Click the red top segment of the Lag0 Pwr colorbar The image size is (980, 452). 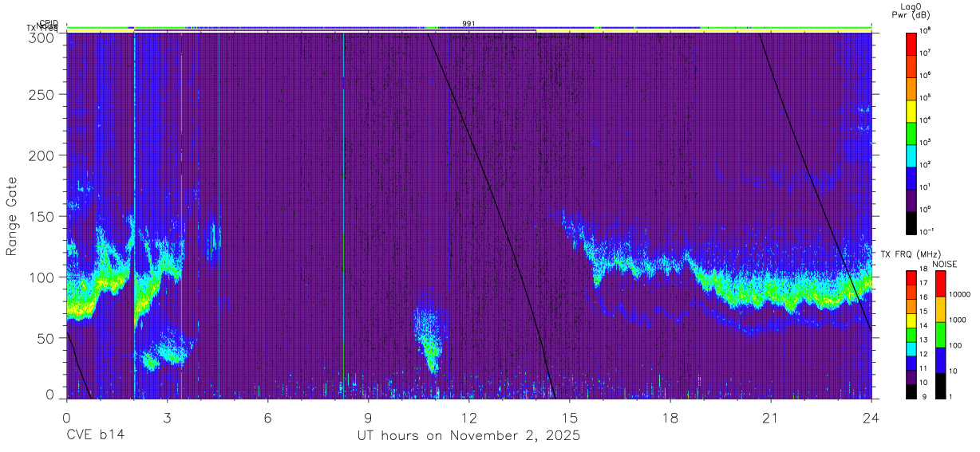click(911, 43)
